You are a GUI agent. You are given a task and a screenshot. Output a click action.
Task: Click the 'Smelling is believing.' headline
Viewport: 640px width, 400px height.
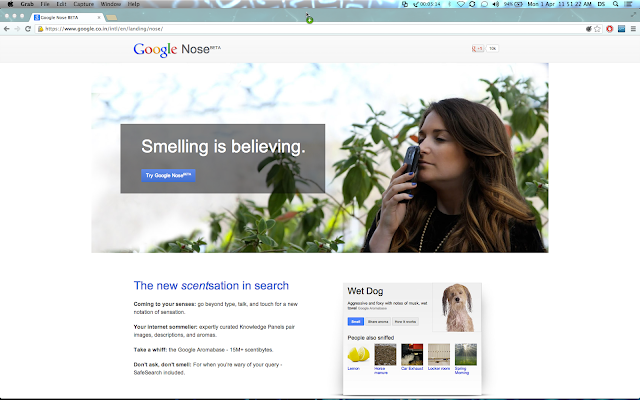pyautogui.click(x=223, y=147)
